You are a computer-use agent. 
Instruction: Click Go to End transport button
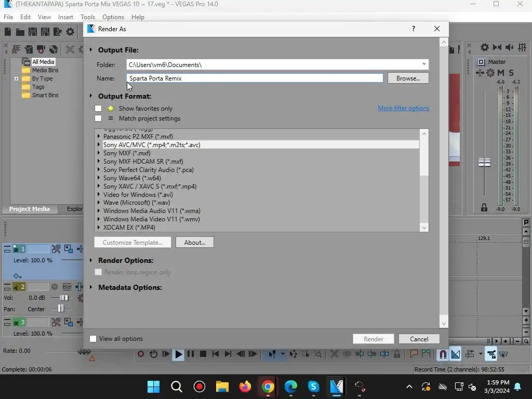coord(228,354)
